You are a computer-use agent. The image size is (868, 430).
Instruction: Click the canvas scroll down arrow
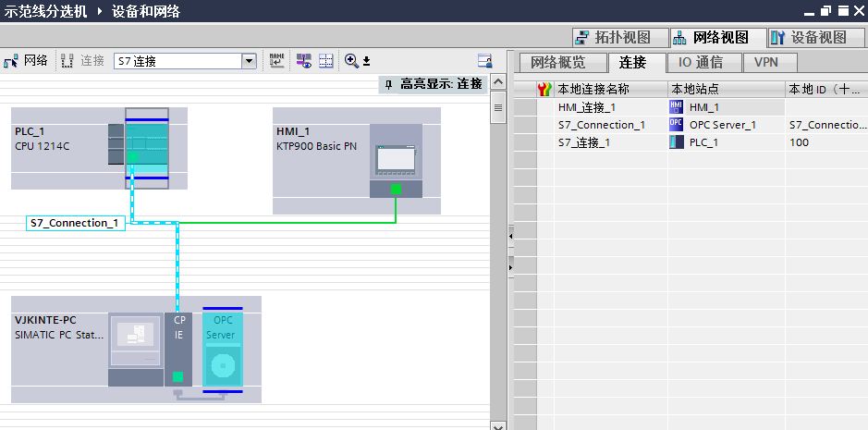(498, 426)
